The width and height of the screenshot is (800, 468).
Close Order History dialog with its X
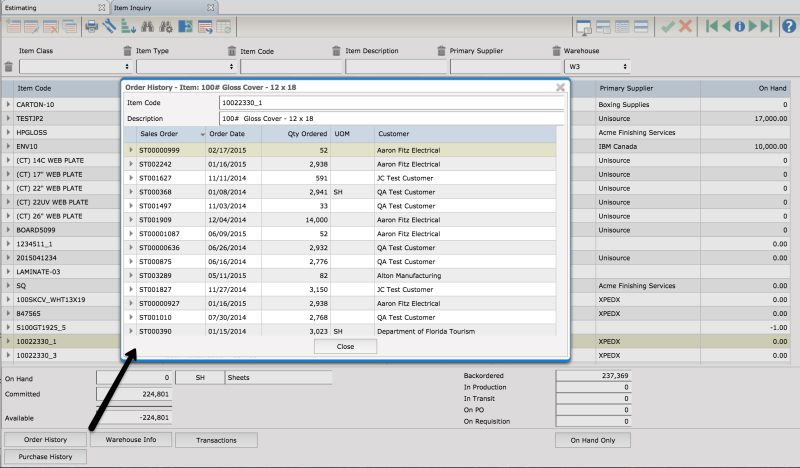point(560,87)
